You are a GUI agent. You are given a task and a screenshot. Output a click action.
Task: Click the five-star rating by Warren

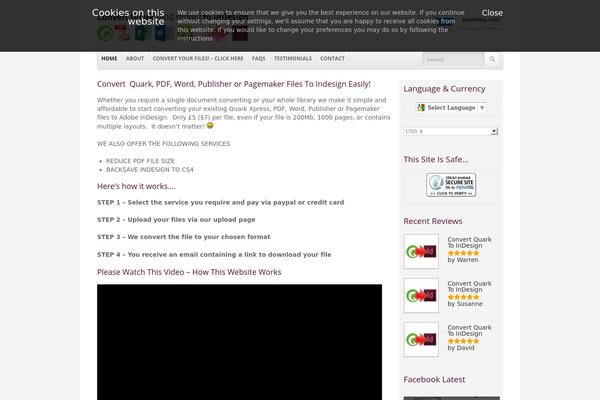click(463, 253)
